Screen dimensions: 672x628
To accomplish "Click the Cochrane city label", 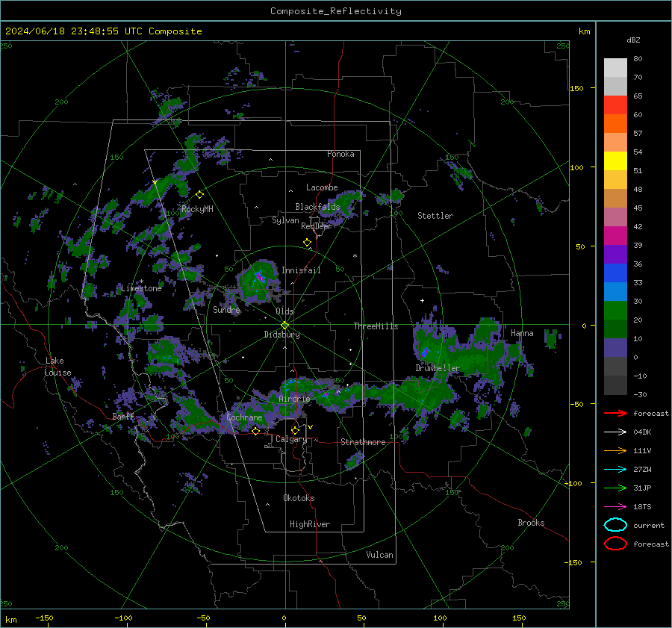I will coord(244,417).
